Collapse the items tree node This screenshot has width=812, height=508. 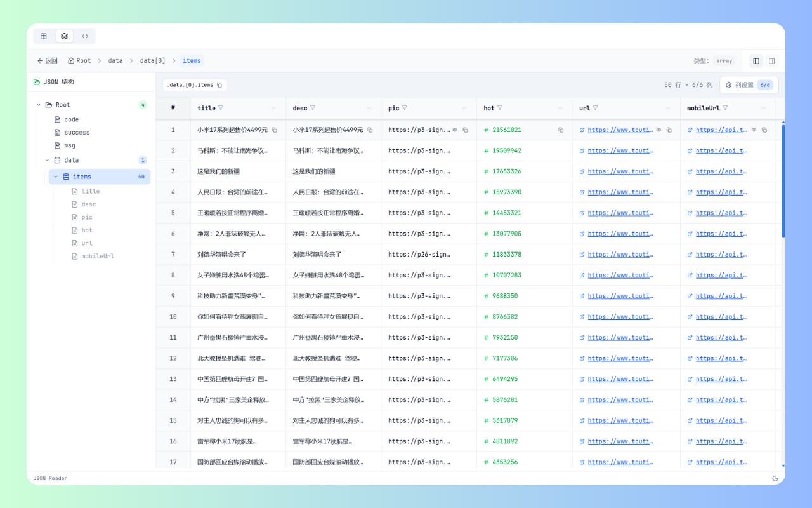point(56,177)
